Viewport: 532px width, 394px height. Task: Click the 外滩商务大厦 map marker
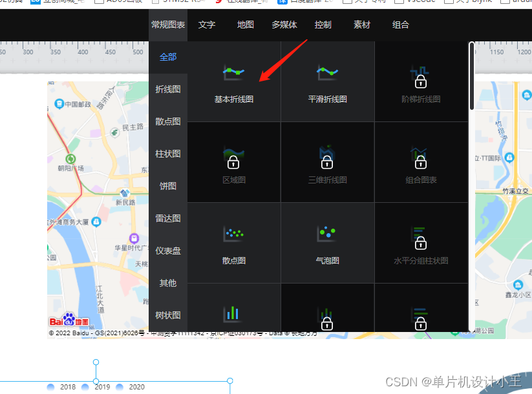96,222
